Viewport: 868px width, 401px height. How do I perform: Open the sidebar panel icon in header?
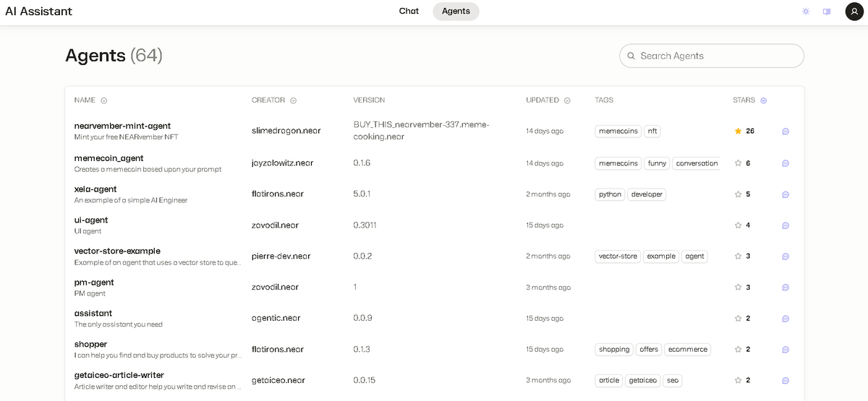[x=827, y=12]
